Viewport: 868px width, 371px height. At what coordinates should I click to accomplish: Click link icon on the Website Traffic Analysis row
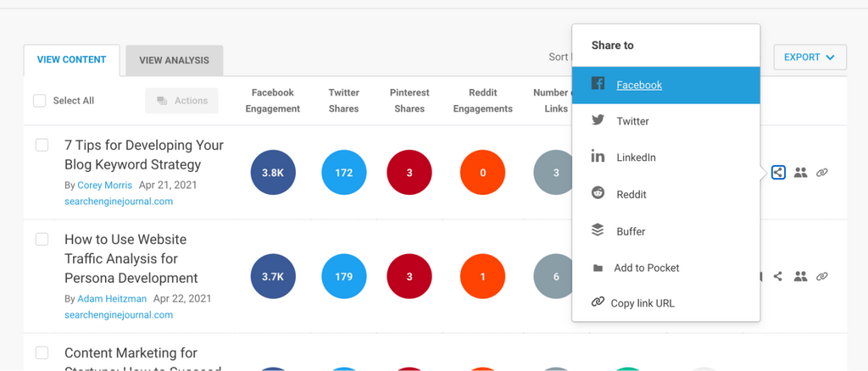[821, 276]
